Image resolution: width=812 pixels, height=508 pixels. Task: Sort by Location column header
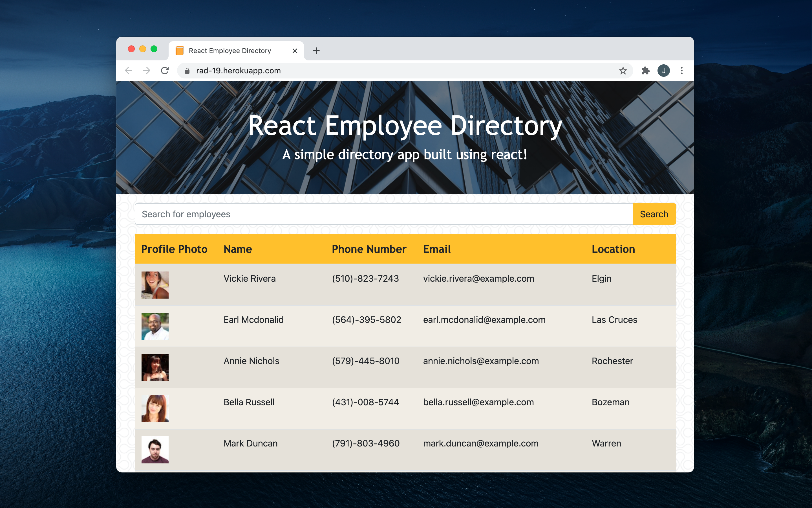pyautogui.click(x=613, y=249)
